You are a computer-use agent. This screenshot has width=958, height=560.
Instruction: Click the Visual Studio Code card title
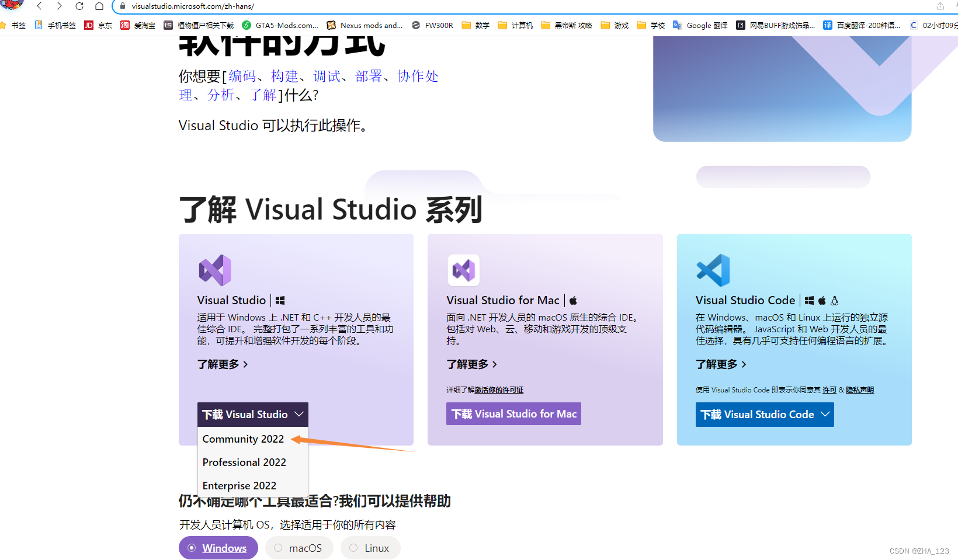(745, 300)
